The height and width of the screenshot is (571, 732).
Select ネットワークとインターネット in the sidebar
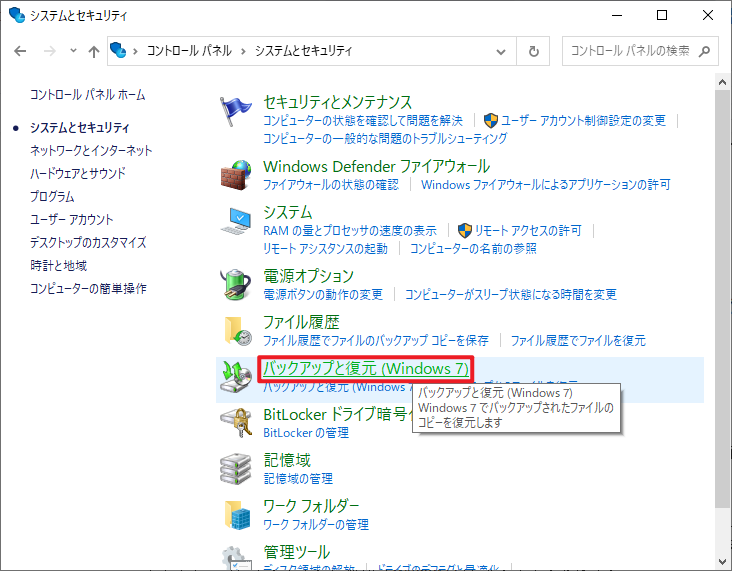coord(91,150)
